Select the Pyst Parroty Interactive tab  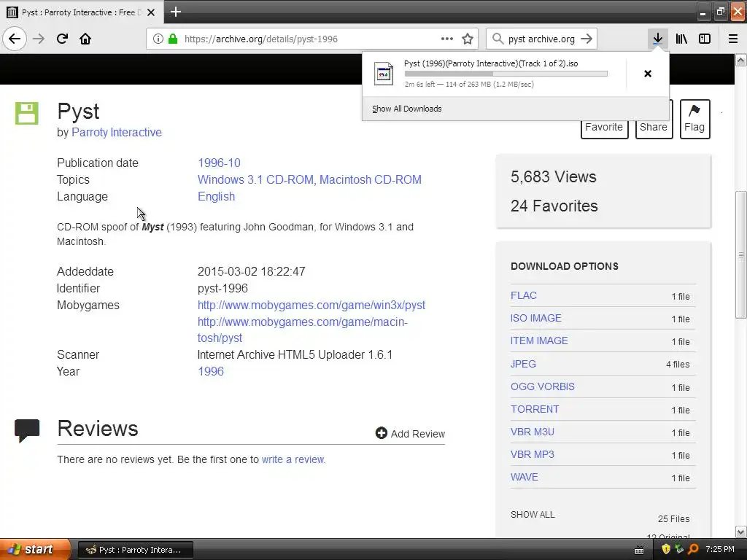tap(82, 12)
